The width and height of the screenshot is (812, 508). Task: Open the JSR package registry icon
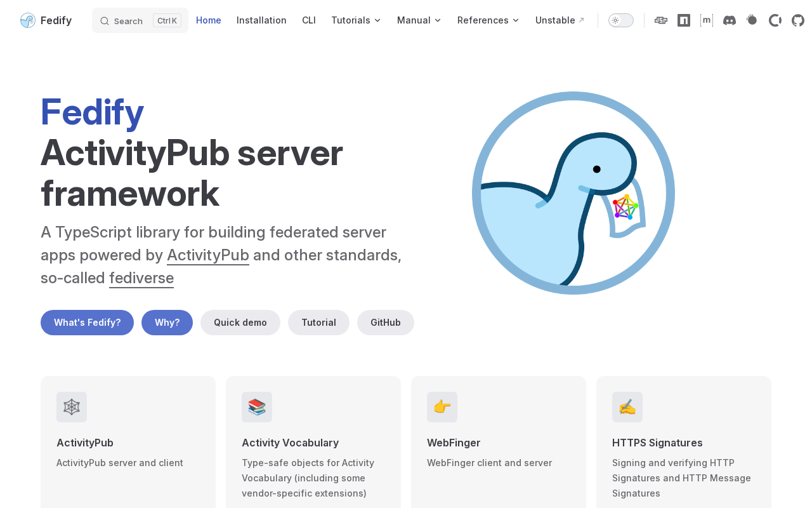pos(661,20)
